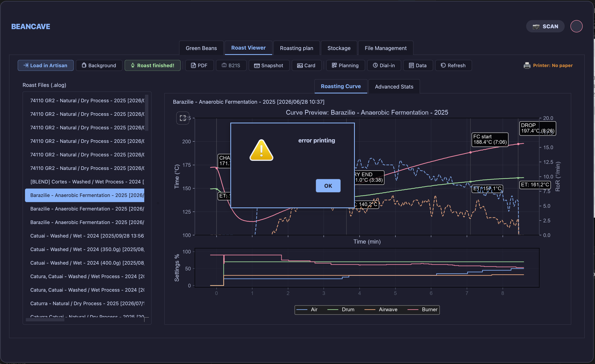This screenshot has height=364, width=595.
Task: Click the camera SCAN button
Action: [x=545, y=26]
